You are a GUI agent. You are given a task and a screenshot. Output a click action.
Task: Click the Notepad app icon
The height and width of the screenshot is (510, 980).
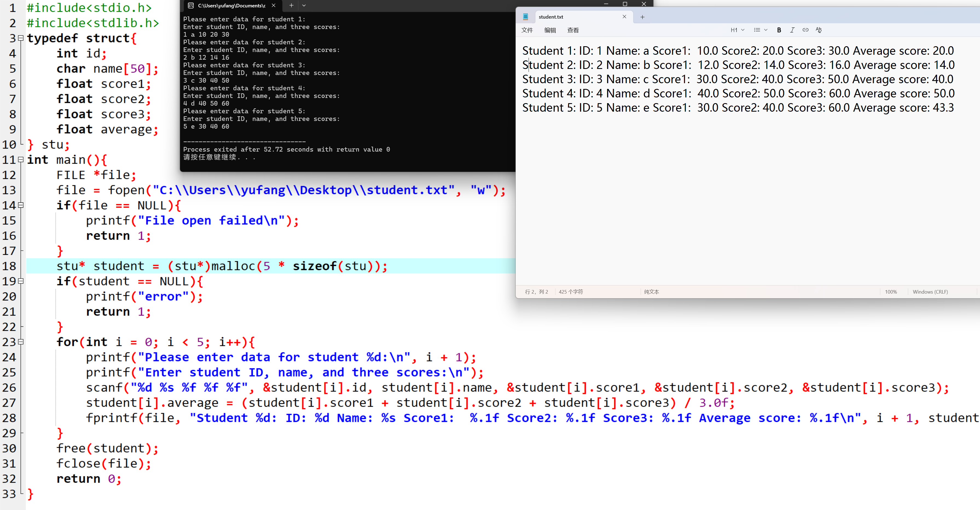point(525,17)
